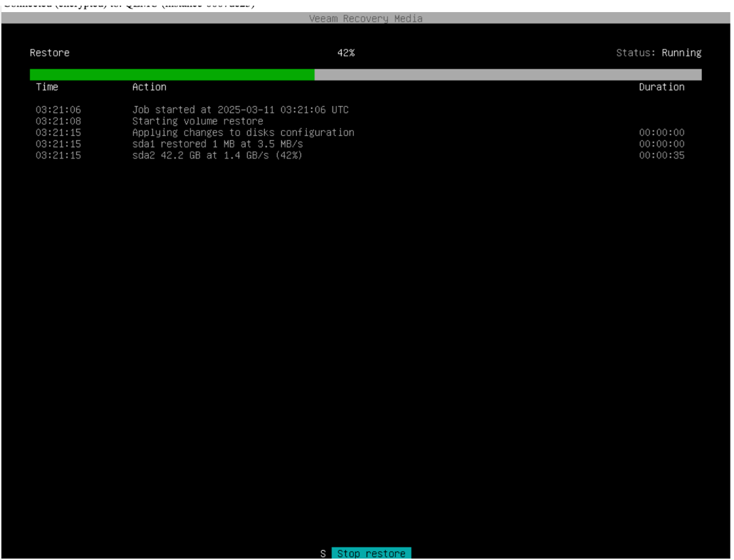Image resolution: width=734 pixels, height=560 pixels.
Task: Select the Starting volume restore log entry
Action: (x=197, y=121)
